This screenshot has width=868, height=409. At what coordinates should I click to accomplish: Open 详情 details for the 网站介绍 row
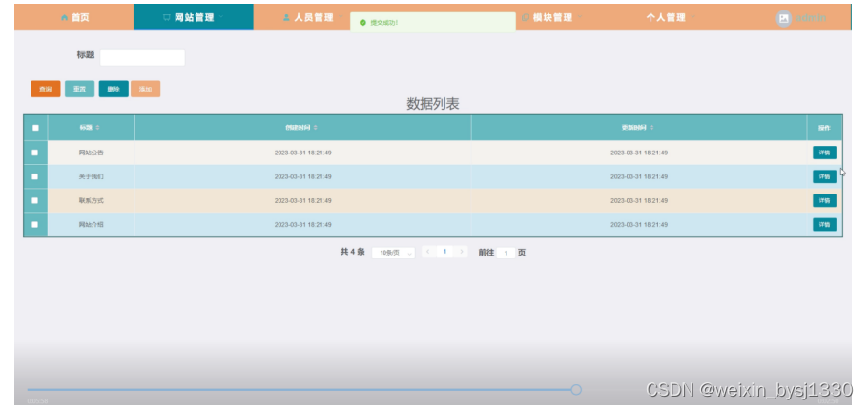(824, 225)
